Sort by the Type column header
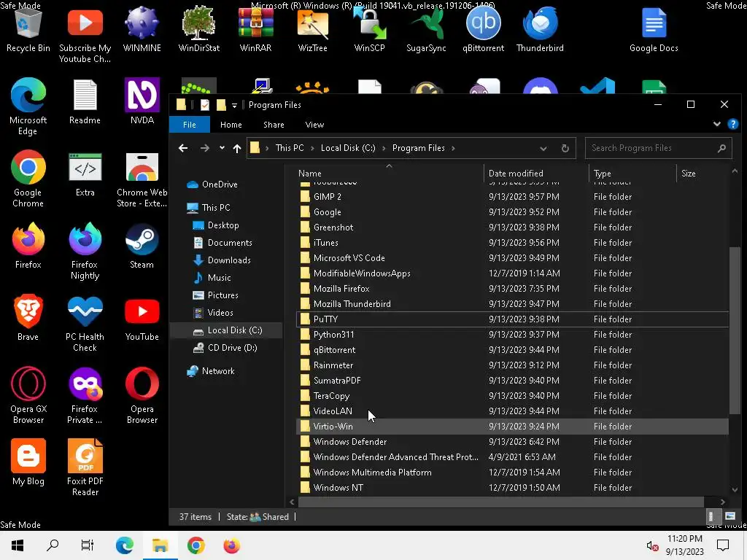 tap(632, 174)
